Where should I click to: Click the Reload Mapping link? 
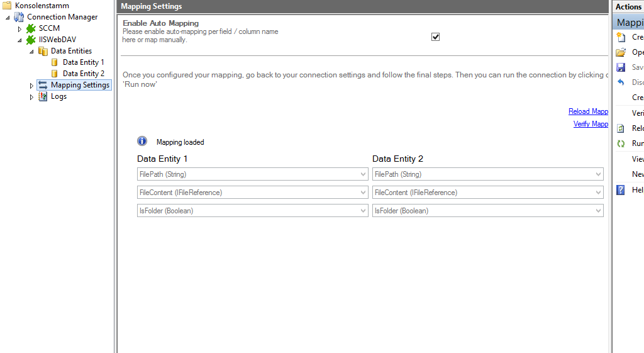pyautogui.click(x=588, y=111)
